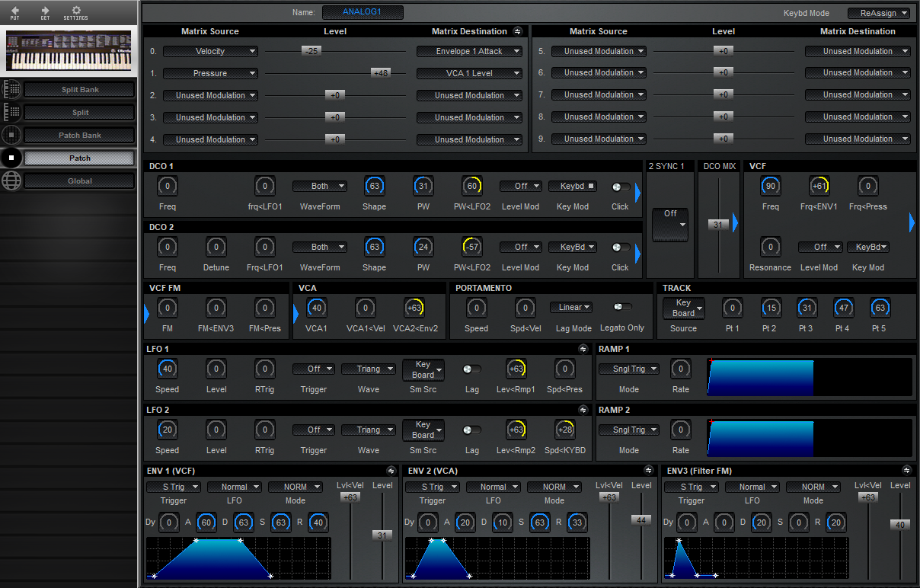Enable Legato Only in the Portamento section
Screen dimensions: 920x588
621,307
